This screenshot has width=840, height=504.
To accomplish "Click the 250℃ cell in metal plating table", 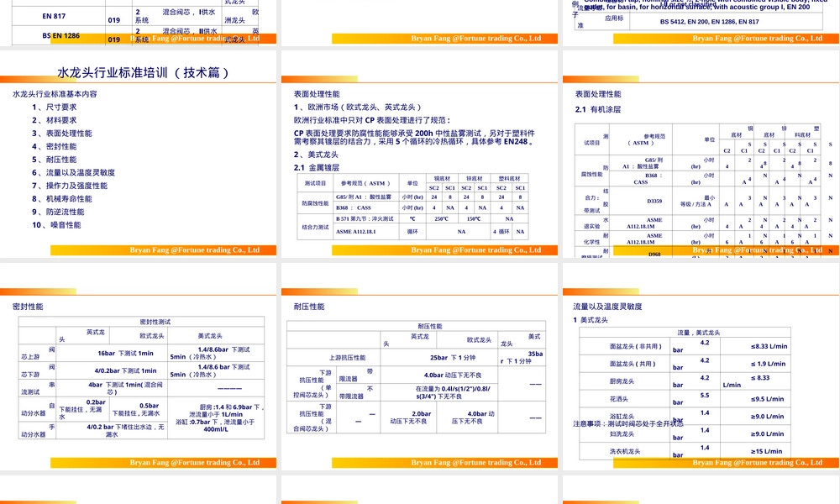I will click(442, 218).
